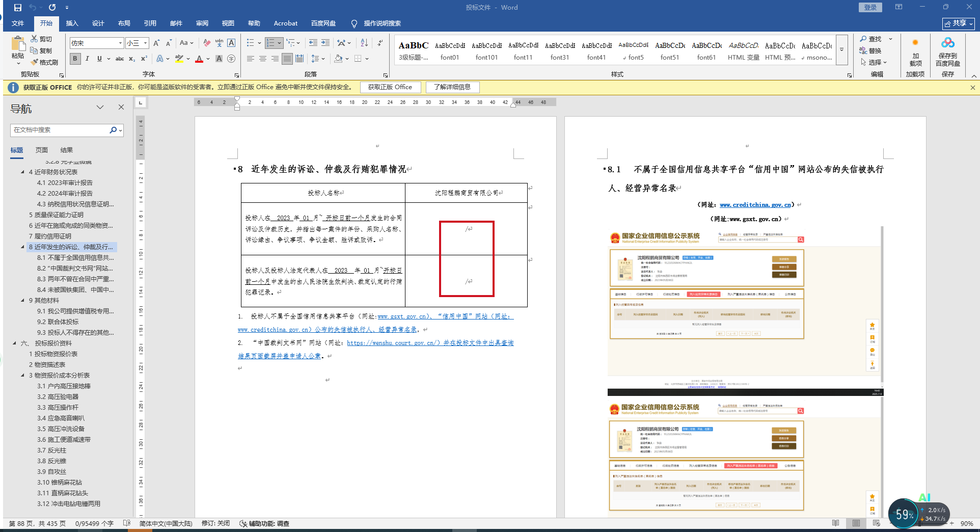Toggle Print Layout view in status bar
Viewport: 980px width, 532px height.
point(856,523)
